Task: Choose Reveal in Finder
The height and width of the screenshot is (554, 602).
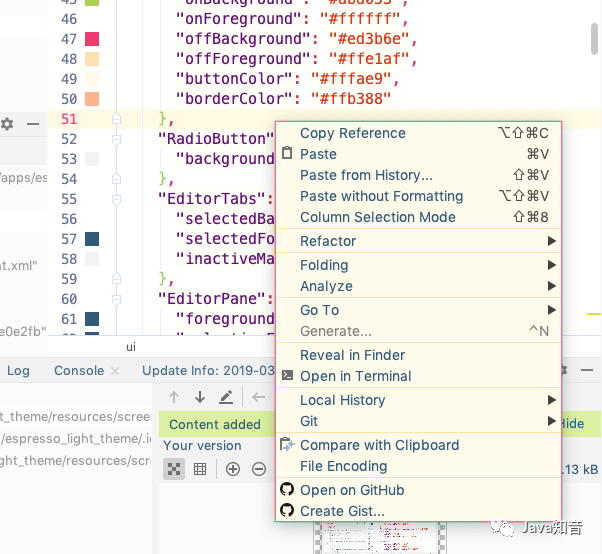Action: [x=418, y=355]
